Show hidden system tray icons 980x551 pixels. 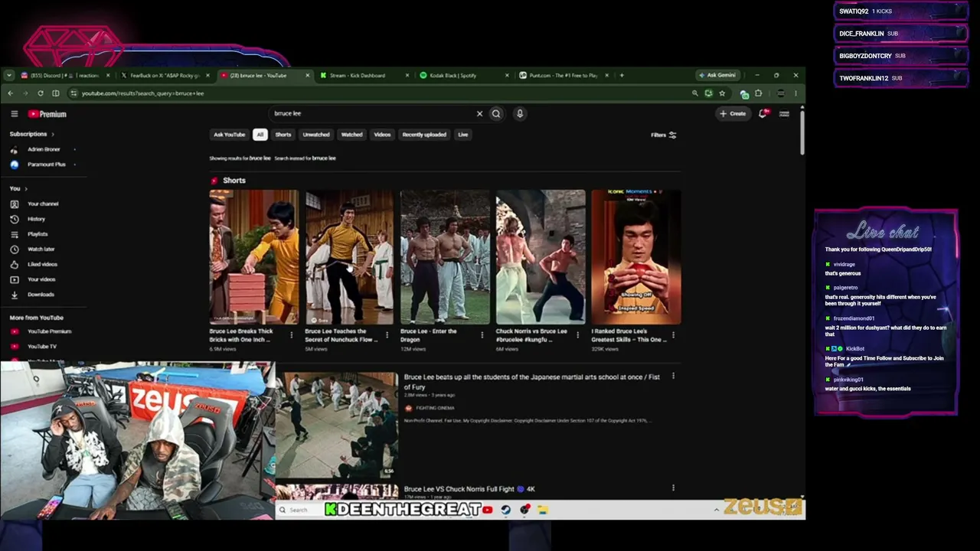(x=717, y=510)
